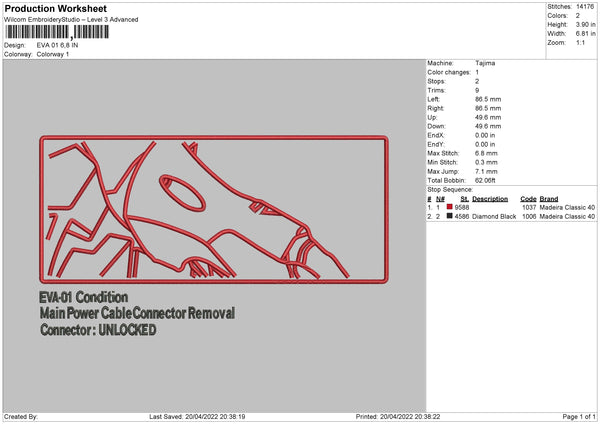
Task: Click 'Wilcom EmbroideryStudio – Level 3 Advanced' text
Action: click(71, 20)
